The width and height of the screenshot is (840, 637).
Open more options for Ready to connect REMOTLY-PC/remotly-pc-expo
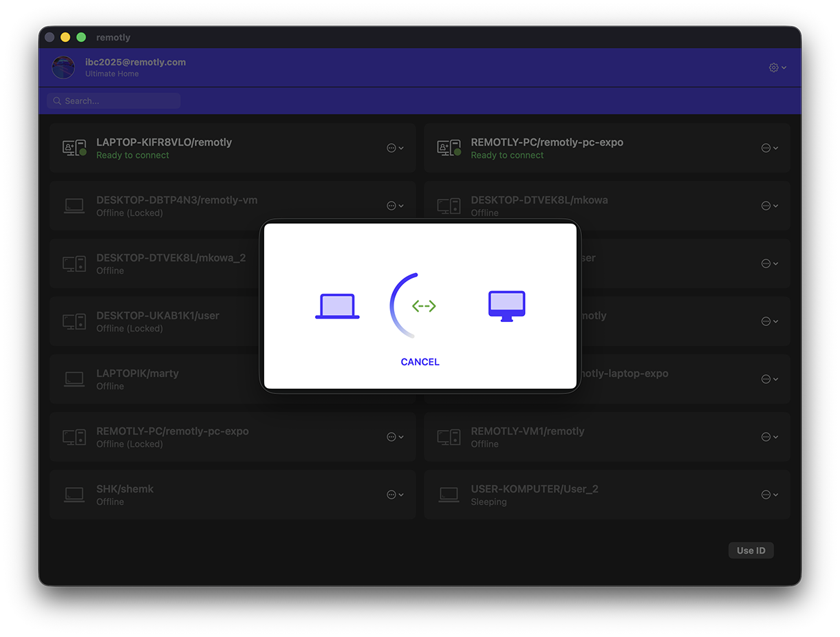tap(770, 148)
